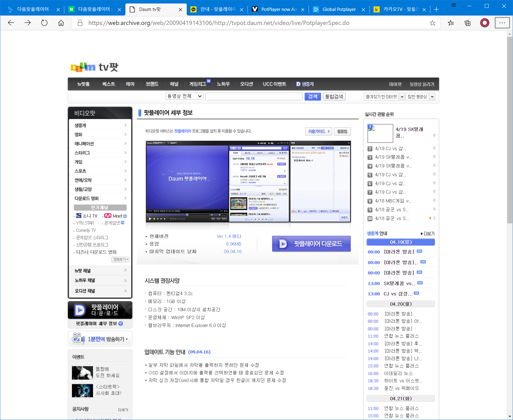Screen dimensions: 513x420
Task: Switch to the PotPlayer now Ad tab
Action: click(279, 9)
